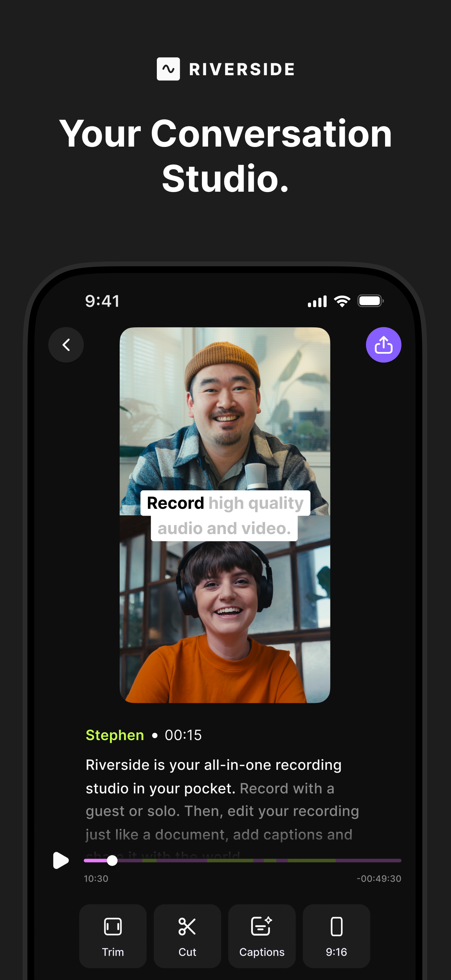Viewport: 451px width, 980px height.
Task: Click transcript line 'Riverside is your all-in-one recording'
Action: coord(213,765)
